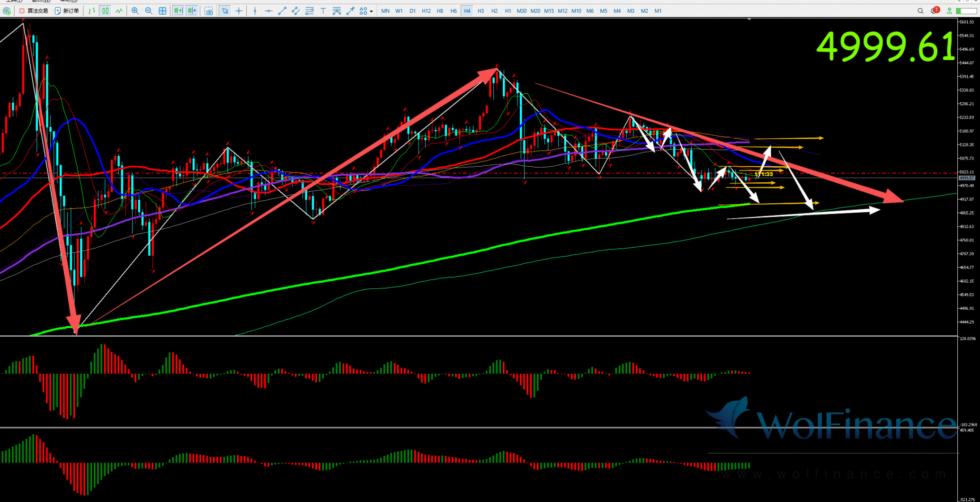
Task: Open the search magnifier at top right
Action: [920, 11]
